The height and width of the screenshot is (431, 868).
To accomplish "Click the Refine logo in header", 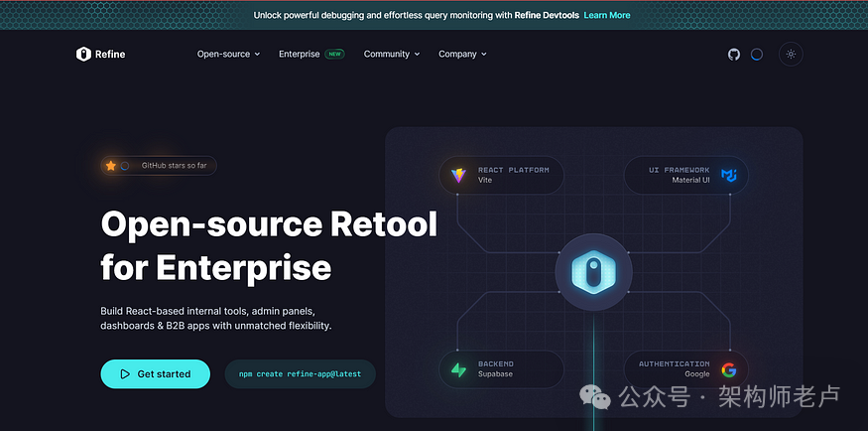I will [100, 54].
